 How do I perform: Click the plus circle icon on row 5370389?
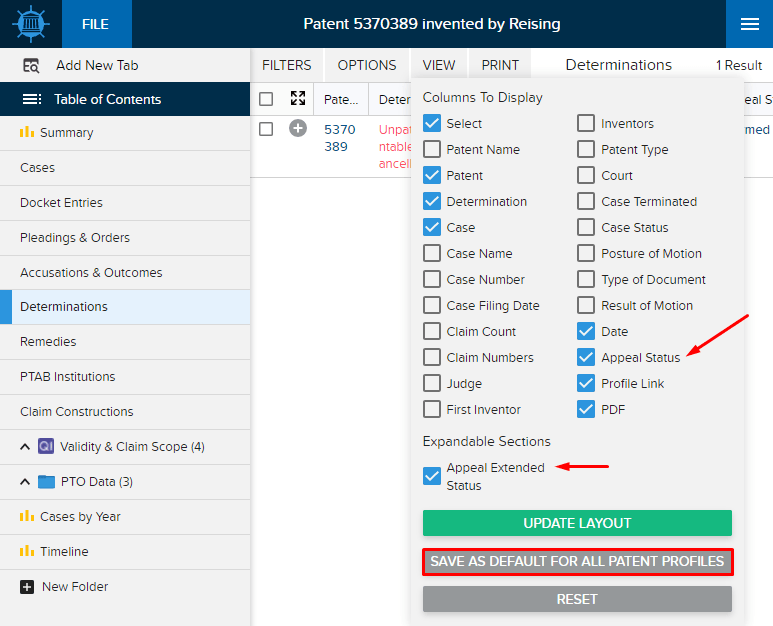pyautogui.click(x=298, y=129)
